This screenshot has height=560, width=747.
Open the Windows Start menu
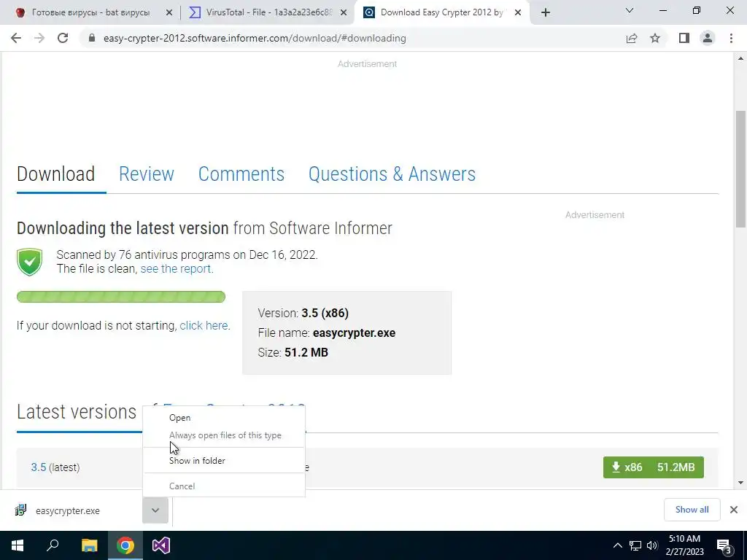pyautogui.click(x=18, y=545)
